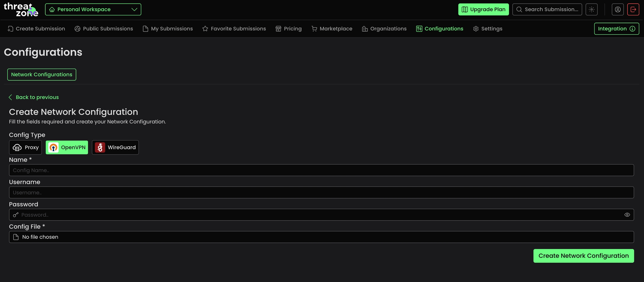The image size is (644, 282).
Task: Click the key icon in Password field
Action: pyautogui.click(x=16, y=215)
